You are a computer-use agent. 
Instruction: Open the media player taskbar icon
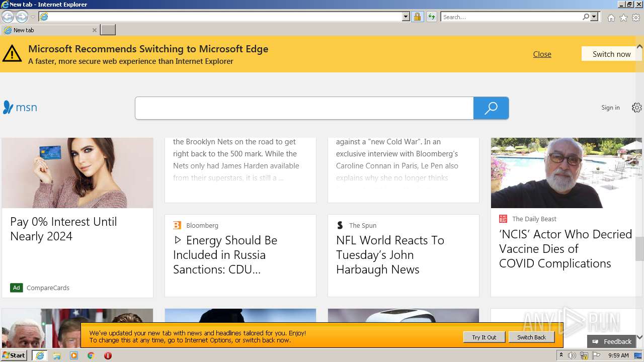click(74, 355)
